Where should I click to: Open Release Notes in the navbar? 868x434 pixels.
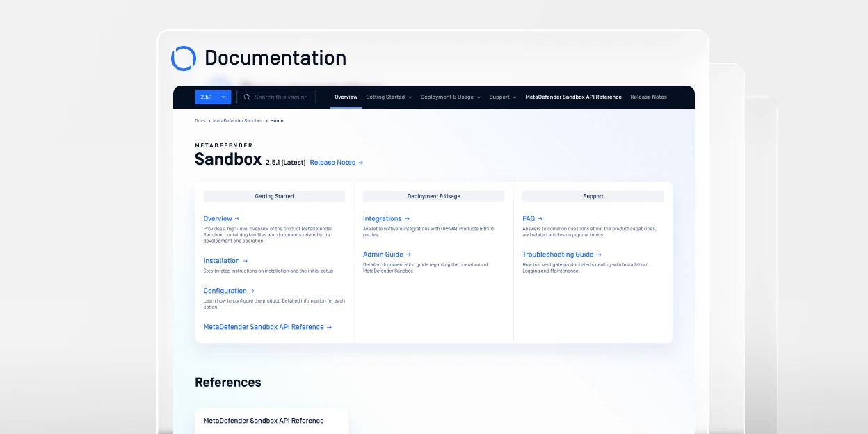(x=648, y=97)
